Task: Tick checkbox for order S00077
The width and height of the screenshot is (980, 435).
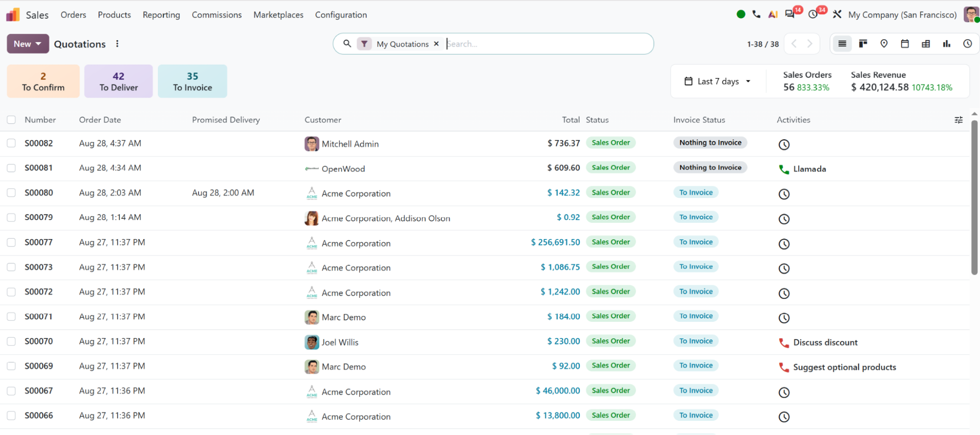Action: point(11,242)
